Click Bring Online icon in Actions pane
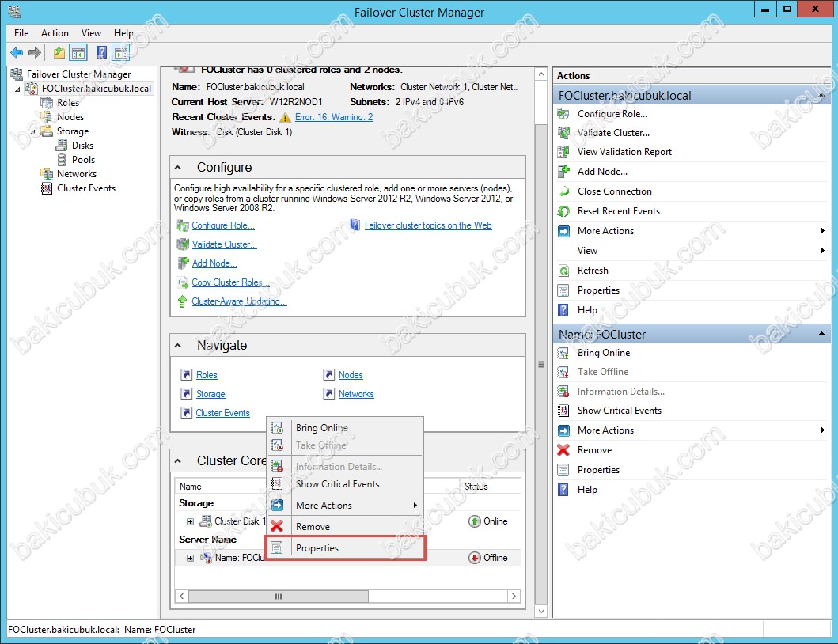The width and height of the screenshot is (838, 644). pyautogui.click(x=563, y=353)
